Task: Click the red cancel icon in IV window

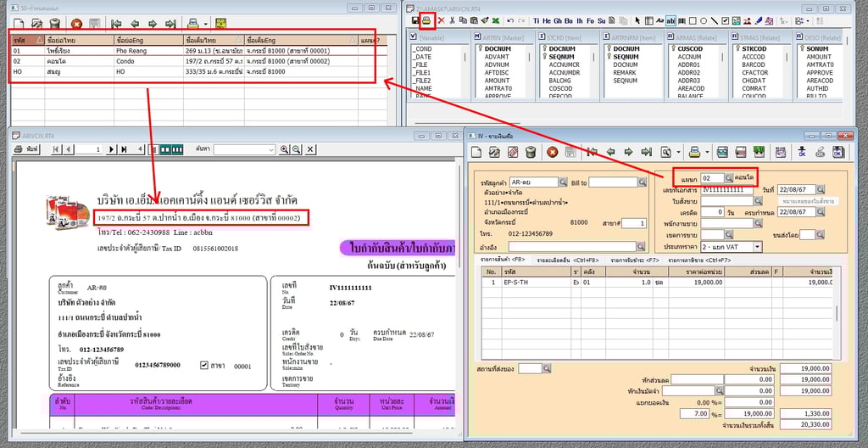Action: click(552, 151)
